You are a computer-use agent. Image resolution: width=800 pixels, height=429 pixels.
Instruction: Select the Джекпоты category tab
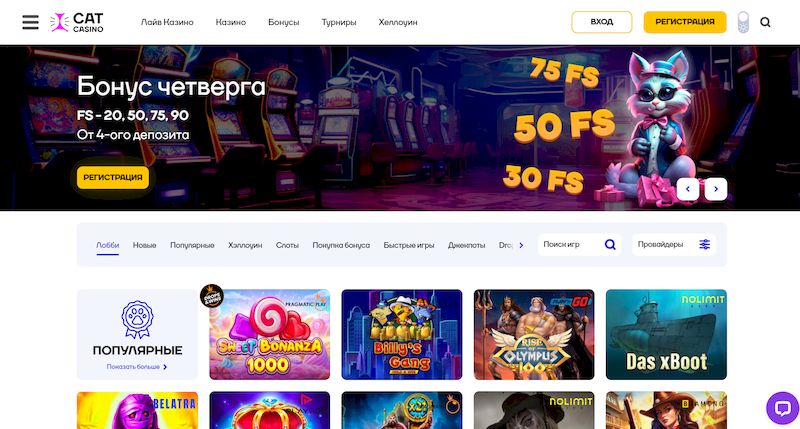tap(466, 245)
